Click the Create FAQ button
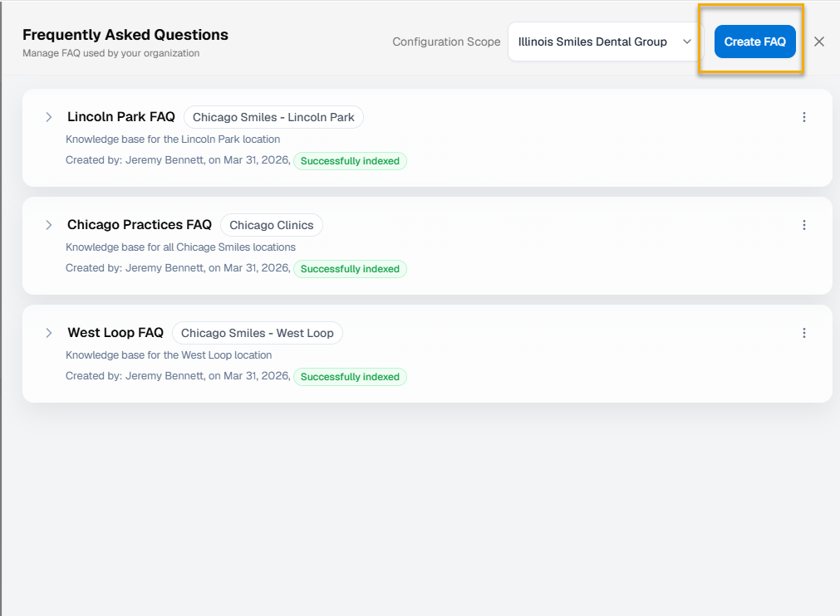840x616 pixels. tap(754, 42)
